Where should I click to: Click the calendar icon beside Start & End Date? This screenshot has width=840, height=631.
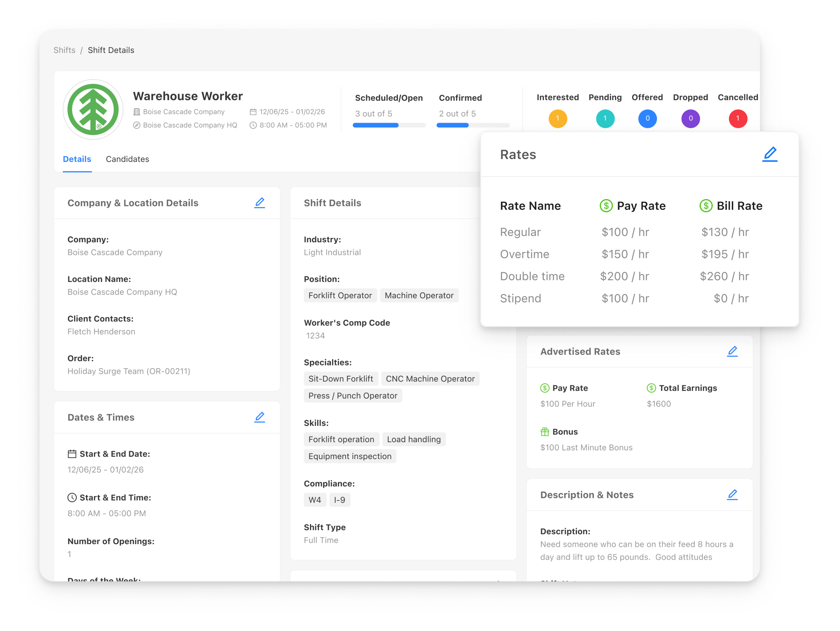pos(72,453)
